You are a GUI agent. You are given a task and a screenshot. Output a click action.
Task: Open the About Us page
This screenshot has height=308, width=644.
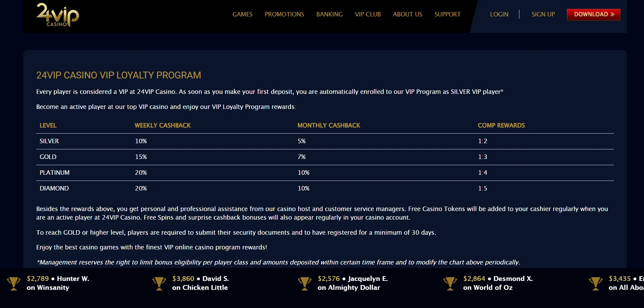[407, 14]
